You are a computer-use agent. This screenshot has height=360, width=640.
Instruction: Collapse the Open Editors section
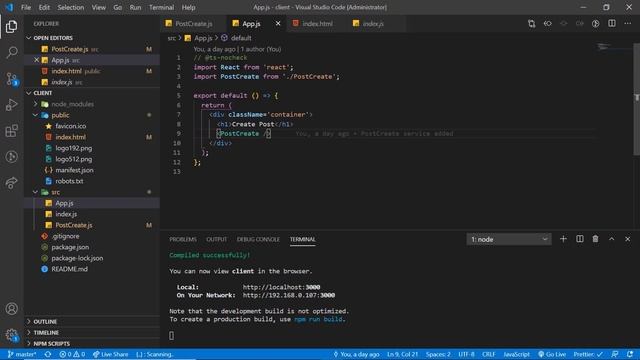92,38
